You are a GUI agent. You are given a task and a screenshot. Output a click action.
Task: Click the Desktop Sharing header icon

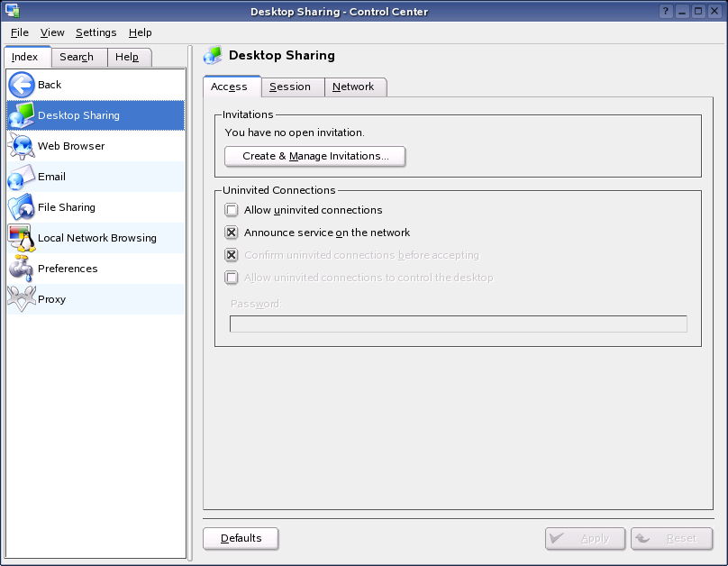(x=214, y=55)
